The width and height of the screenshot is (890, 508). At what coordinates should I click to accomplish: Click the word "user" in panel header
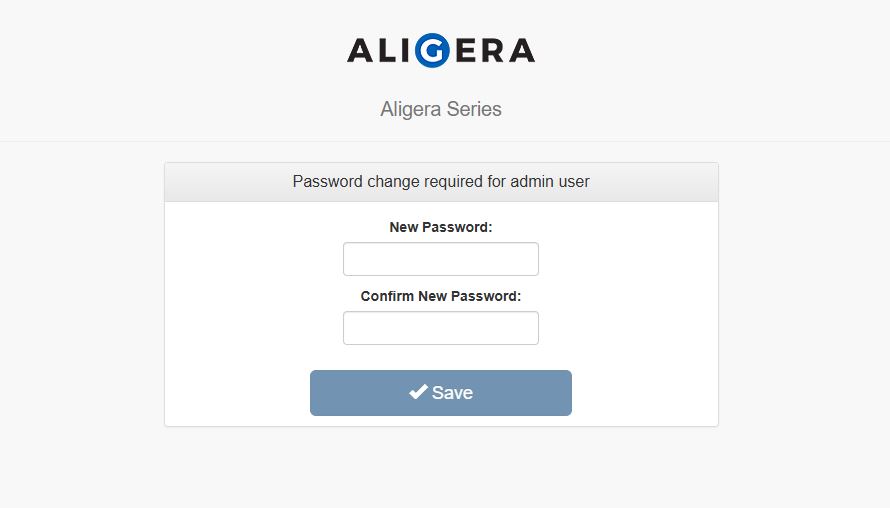[574, 182]
